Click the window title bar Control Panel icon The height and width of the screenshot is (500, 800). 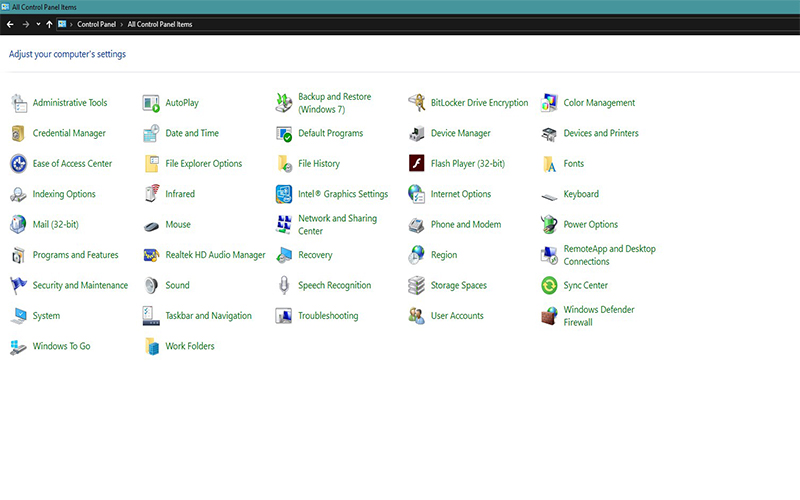pyautogui.click(x=6, y=7)
